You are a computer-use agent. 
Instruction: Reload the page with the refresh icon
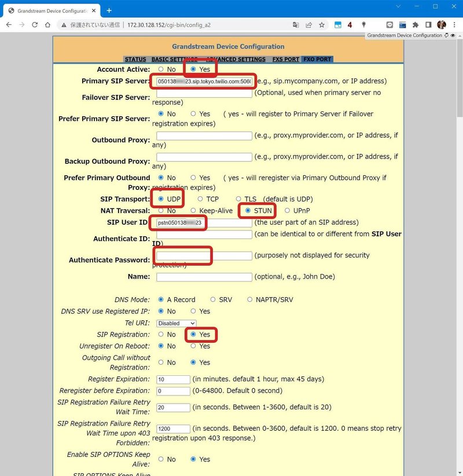pyautogui.click(x=35, y=25)
